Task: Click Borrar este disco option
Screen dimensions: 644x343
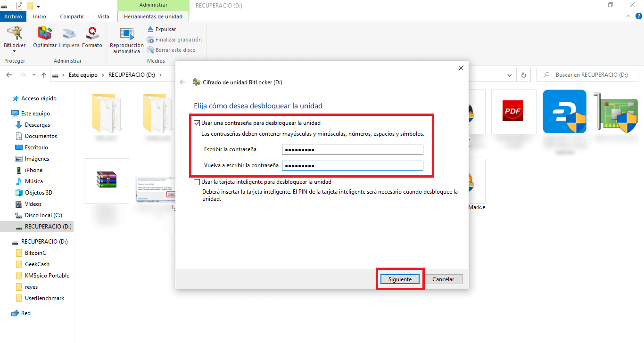Action: coord(171,50)
